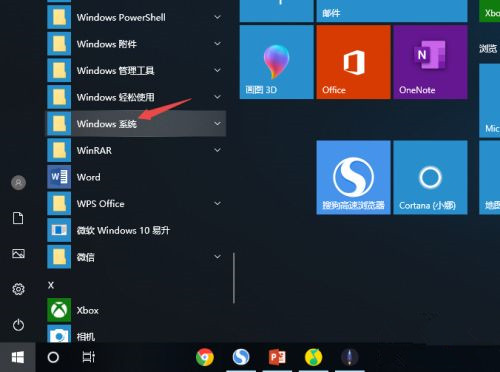Open Word from the app list

(x=136, y=177)
